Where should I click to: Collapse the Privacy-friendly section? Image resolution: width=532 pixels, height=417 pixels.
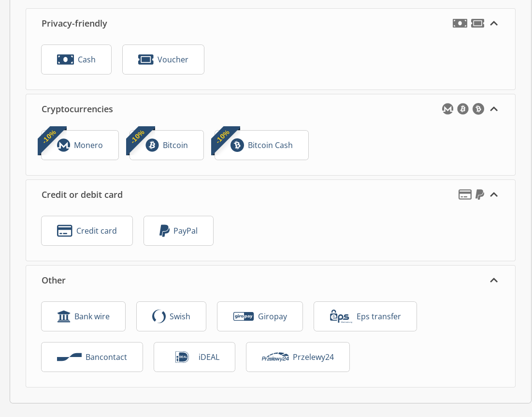click(x=494, y=23)
